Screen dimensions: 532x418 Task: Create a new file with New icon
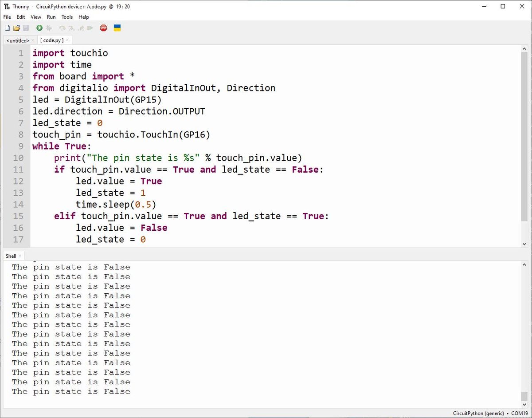7,28
